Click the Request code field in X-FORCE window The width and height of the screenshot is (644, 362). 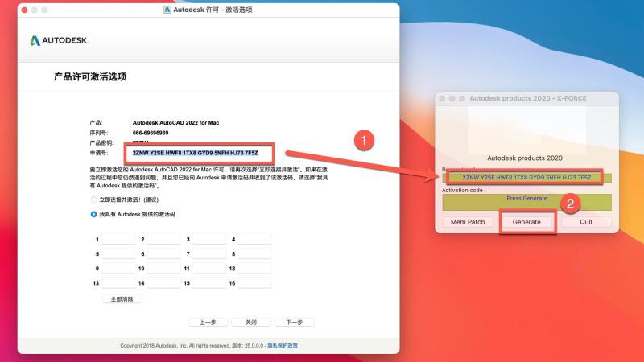point(527,177)
